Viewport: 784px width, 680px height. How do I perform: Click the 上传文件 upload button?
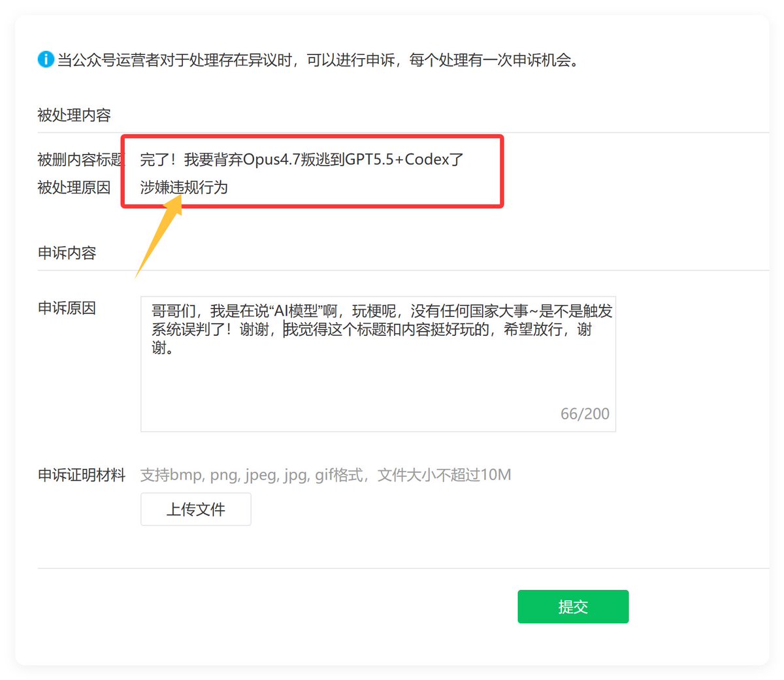coord(196,510)
